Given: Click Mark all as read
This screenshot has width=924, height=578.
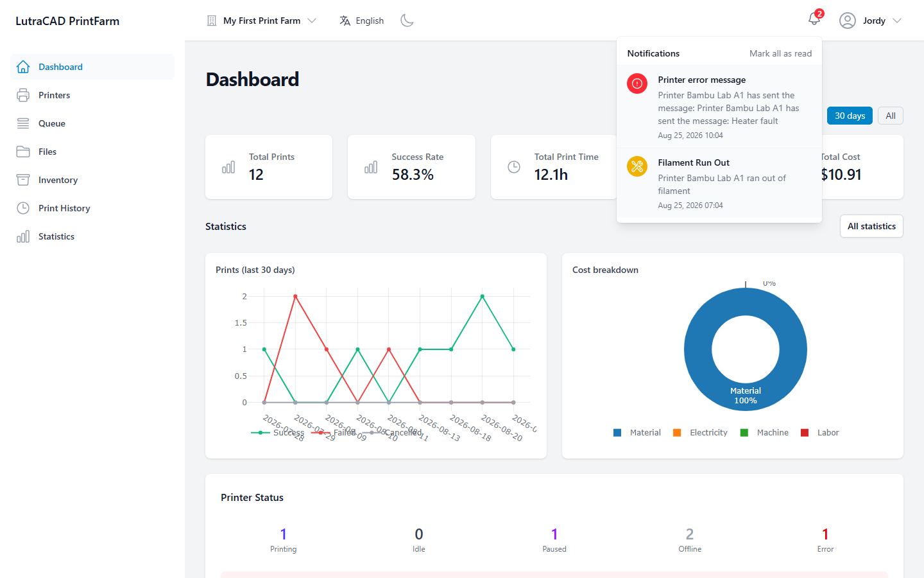Looking at the screenshot, I should click(x=780, y=53).
